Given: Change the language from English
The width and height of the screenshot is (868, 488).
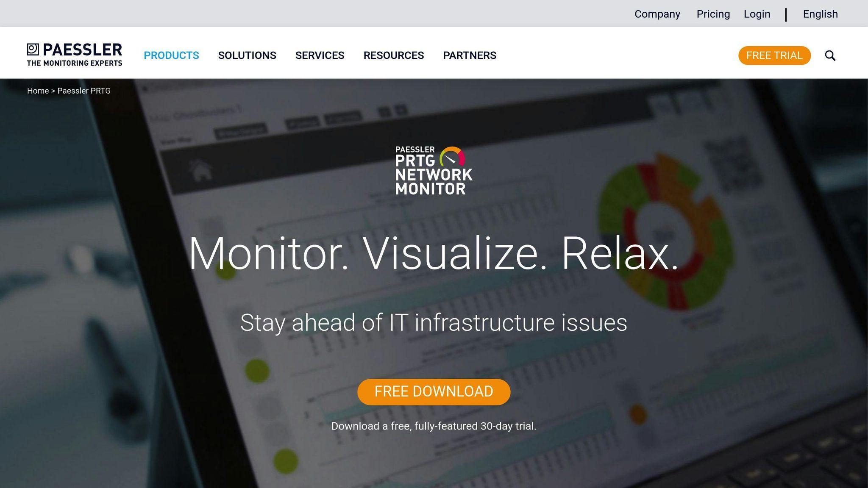Looking at the screenshot, I should 820,14.
